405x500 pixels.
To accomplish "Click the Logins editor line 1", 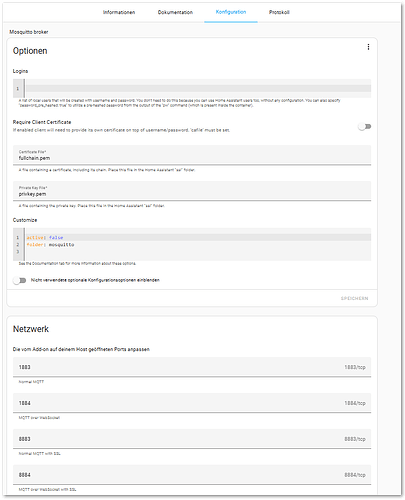I will 198,89.
